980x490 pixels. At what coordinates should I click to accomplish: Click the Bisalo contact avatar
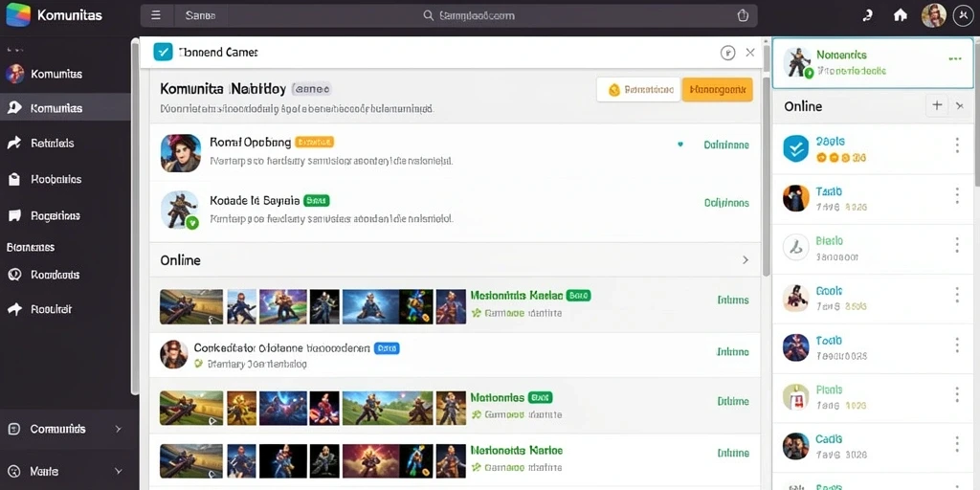pos(796,248)
